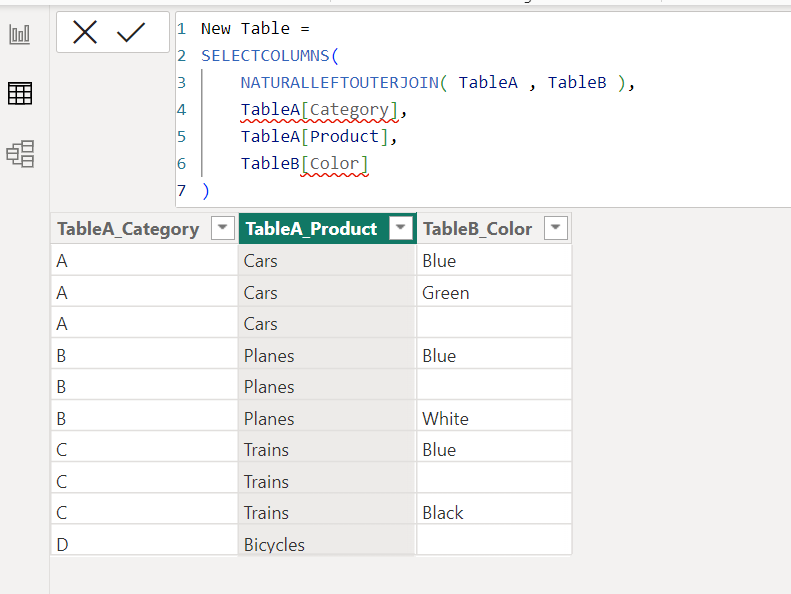The width and height of the screenshot is (791, 594).
Task: Switch to the Data table view icon
Action: 20,93
